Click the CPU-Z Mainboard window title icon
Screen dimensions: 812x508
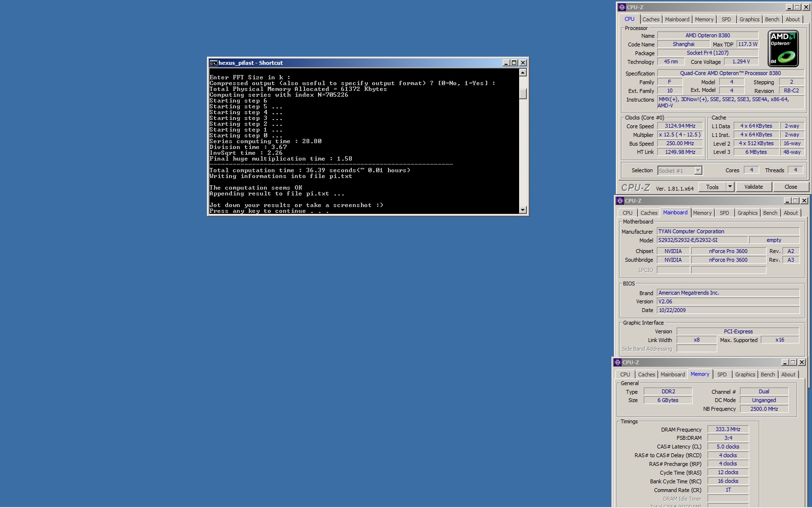(x=620, y=201)
